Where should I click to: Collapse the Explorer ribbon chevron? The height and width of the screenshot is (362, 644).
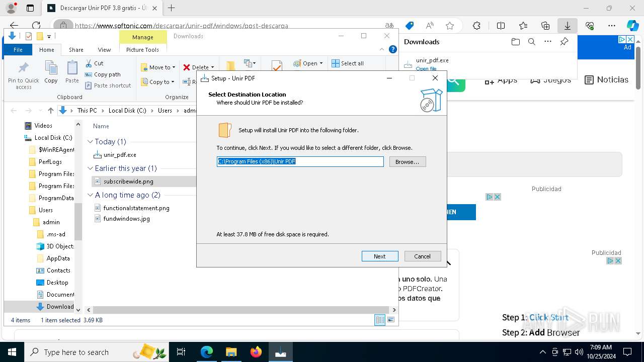click(382, 49)
